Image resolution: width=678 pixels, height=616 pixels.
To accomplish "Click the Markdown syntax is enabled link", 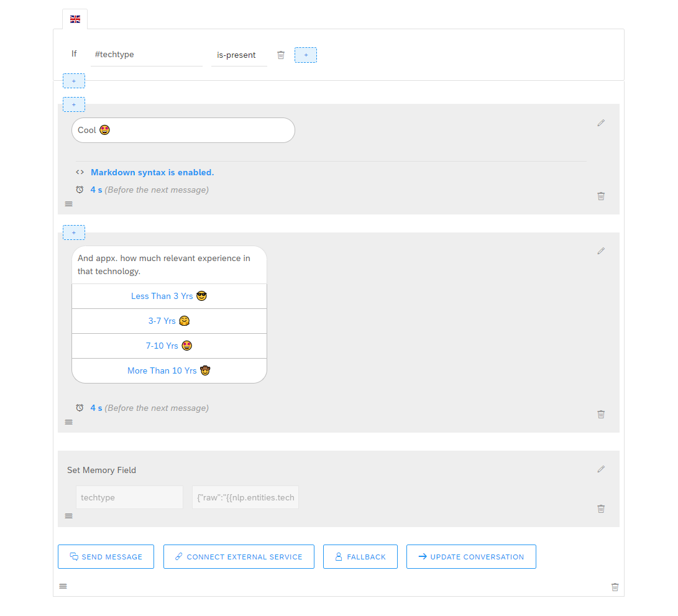I will click(152, 172).
